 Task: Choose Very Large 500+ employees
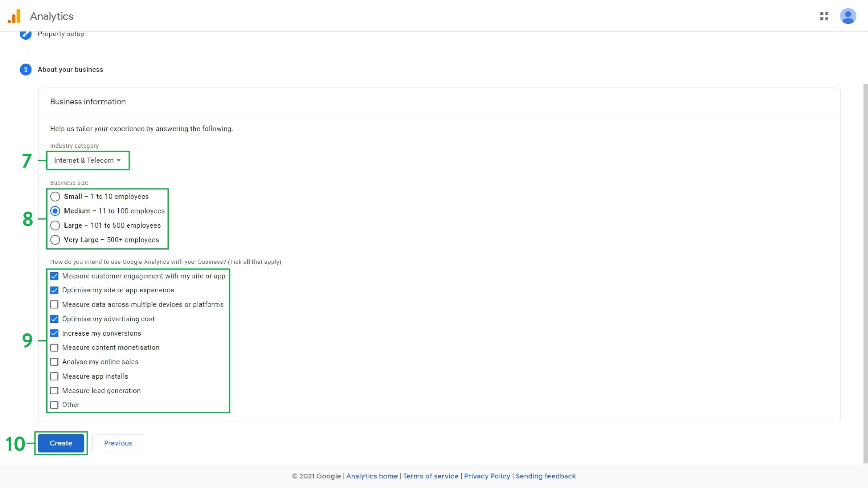coord(55,240)
